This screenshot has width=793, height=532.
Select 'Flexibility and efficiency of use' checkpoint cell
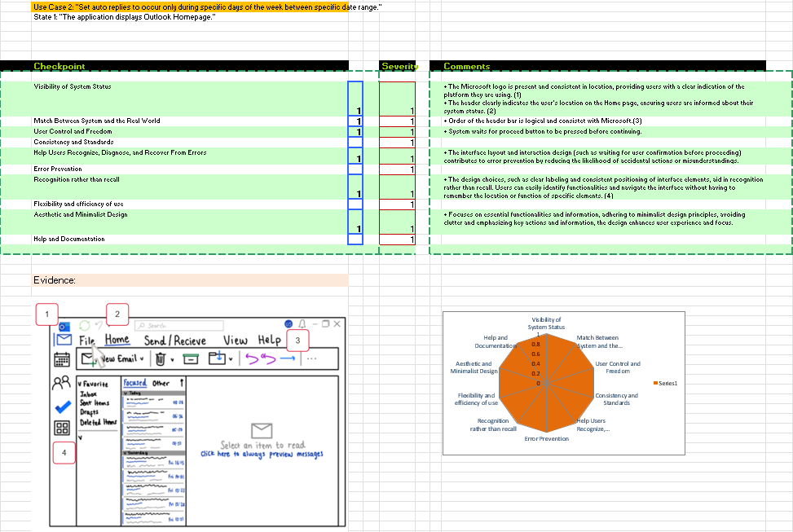(190, 204)
